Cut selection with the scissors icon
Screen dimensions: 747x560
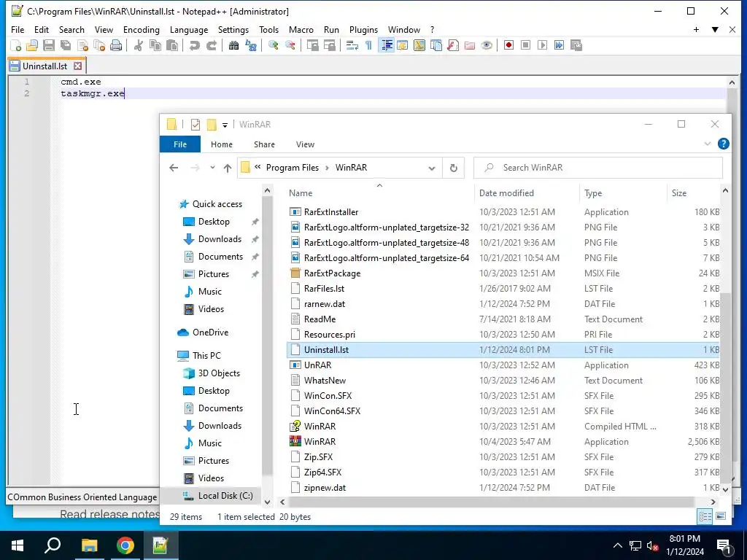tap(139, 45)
